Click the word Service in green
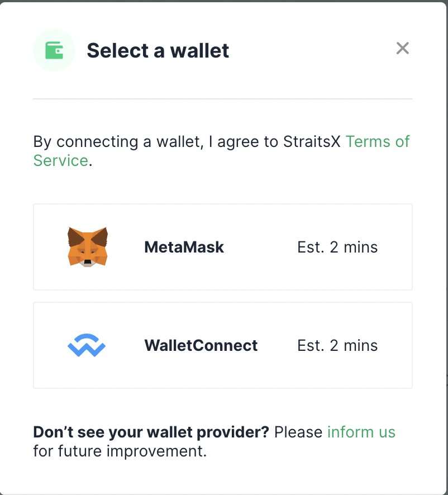This screenshot has height=495, width=448. point(61,160)
